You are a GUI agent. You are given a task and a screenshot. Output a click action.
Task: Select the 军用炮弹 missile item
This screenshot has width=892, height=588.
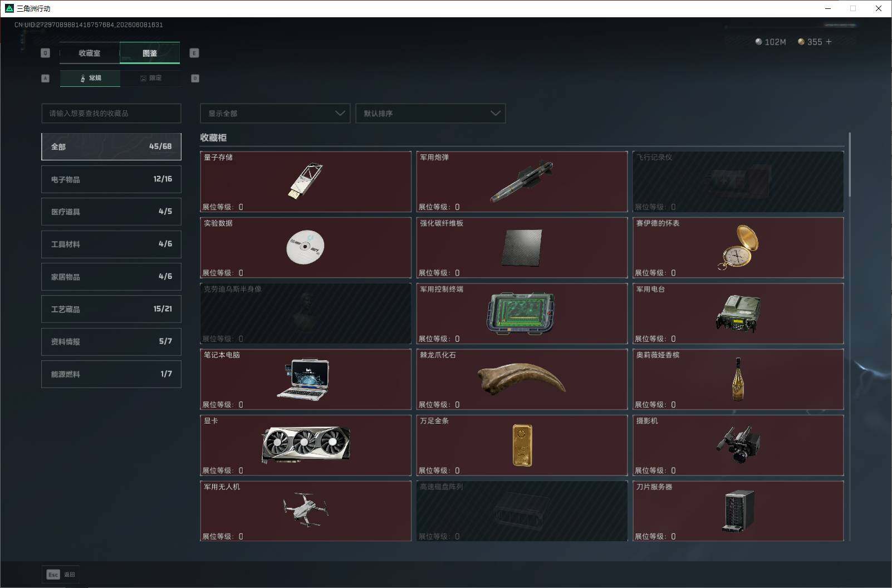522,182
